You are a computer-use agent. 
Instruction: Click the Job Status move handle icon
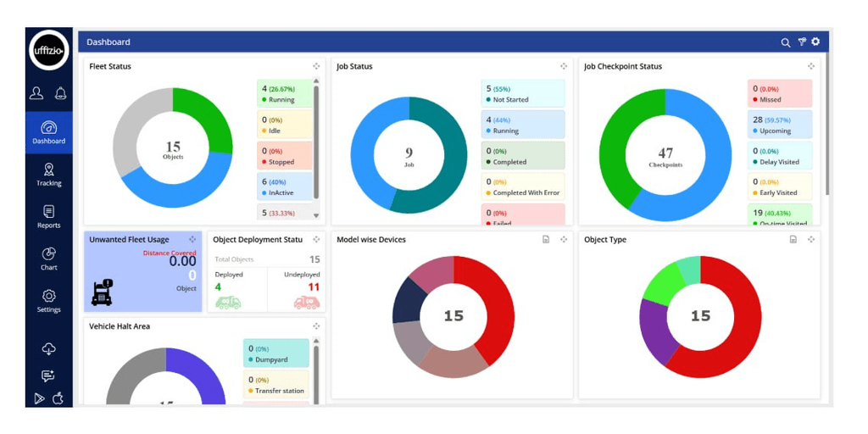[564, 66]
